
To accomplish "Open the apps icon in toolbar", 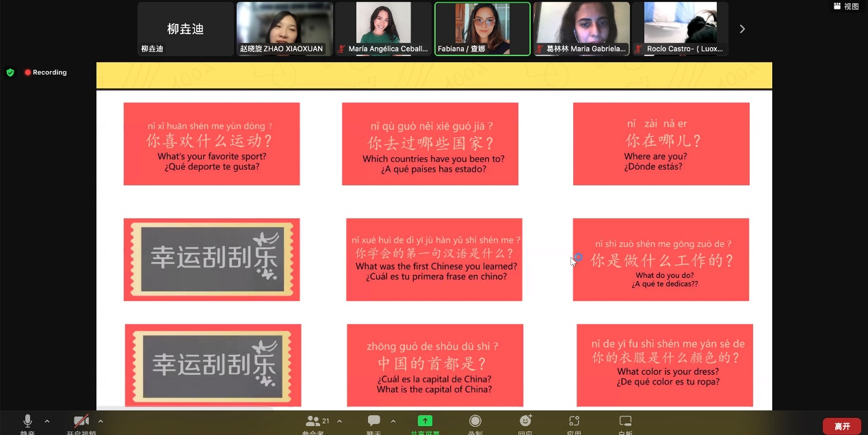I will [575, 421].
